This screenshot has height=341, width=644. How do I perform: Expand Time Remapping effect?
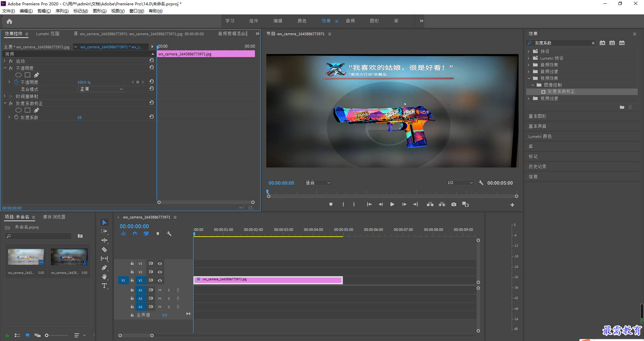coord(5,96)
